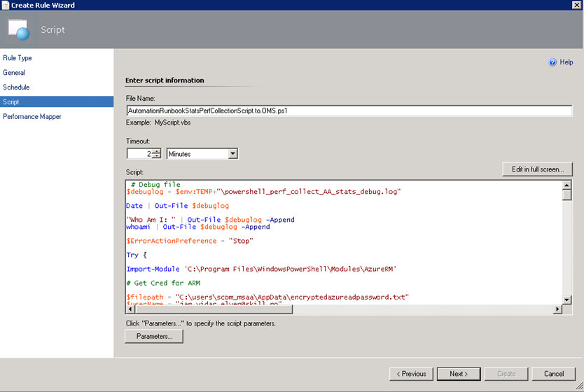Go to the General wizard step
The width and height of the screenshot is (584, 392).
click(x=14, y=73)
